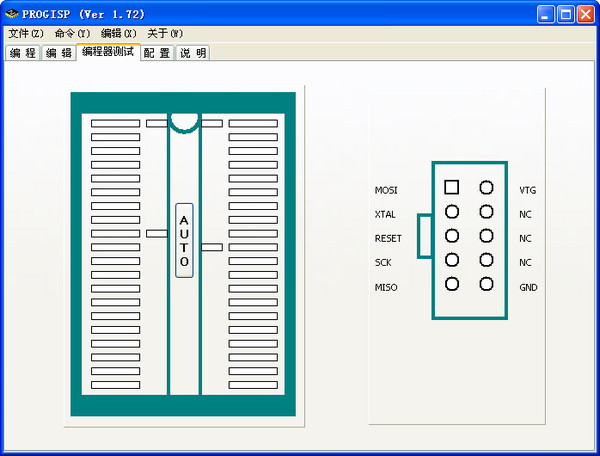
Task: Open the 命令(Y) menu
Action: coord(72,34)
